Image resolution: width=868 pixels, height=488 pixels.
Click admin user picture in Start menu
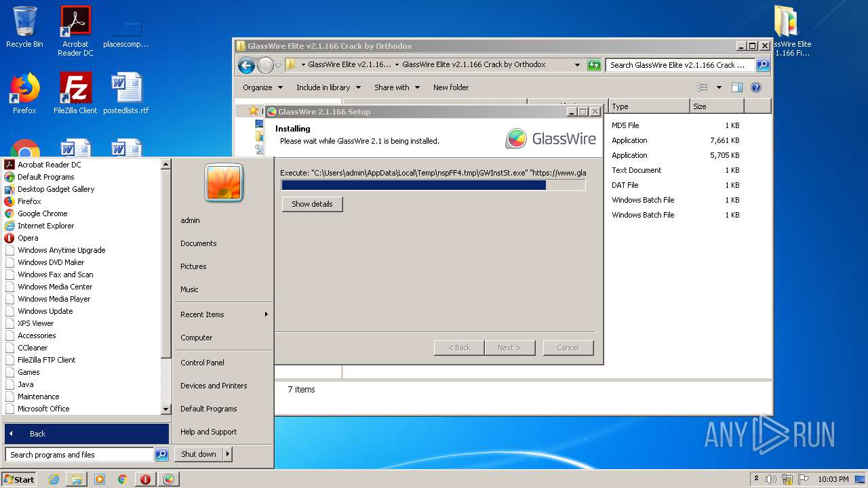[224, 183]
